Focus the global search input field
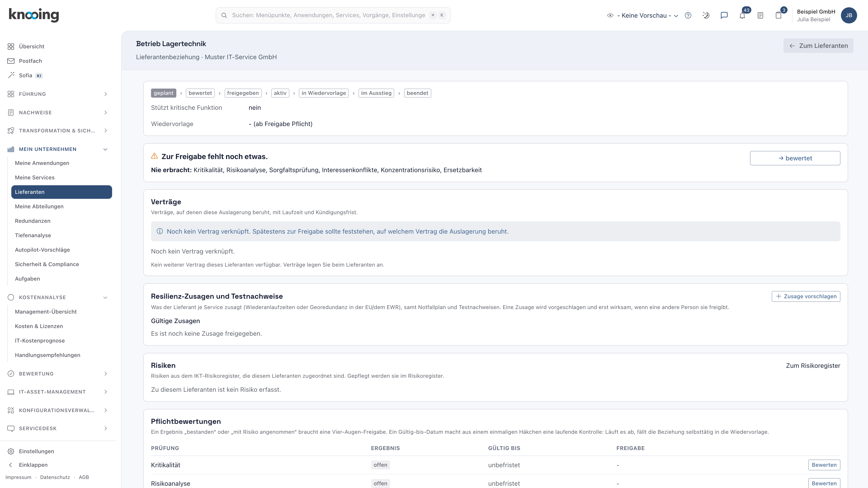Image resolution: width=868 pixels, height=488 pixels. pos(333,16)
